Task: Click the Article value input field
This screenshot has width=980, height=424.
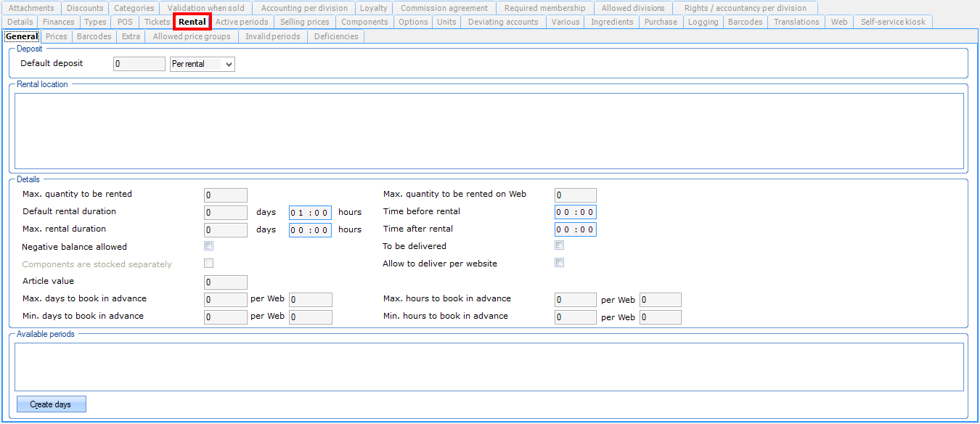Action: coord(225,282)
